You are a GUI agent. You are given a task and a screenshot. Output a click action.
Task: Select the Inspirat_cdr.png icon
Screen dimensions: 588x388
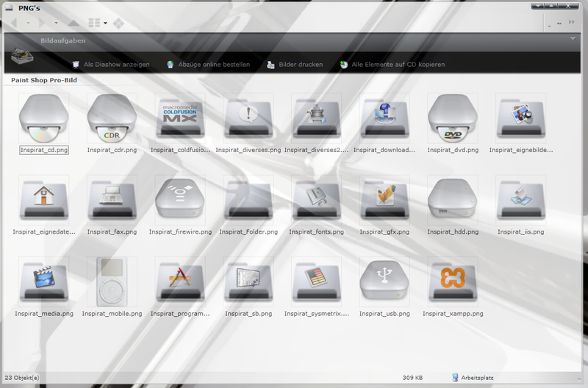112,118
